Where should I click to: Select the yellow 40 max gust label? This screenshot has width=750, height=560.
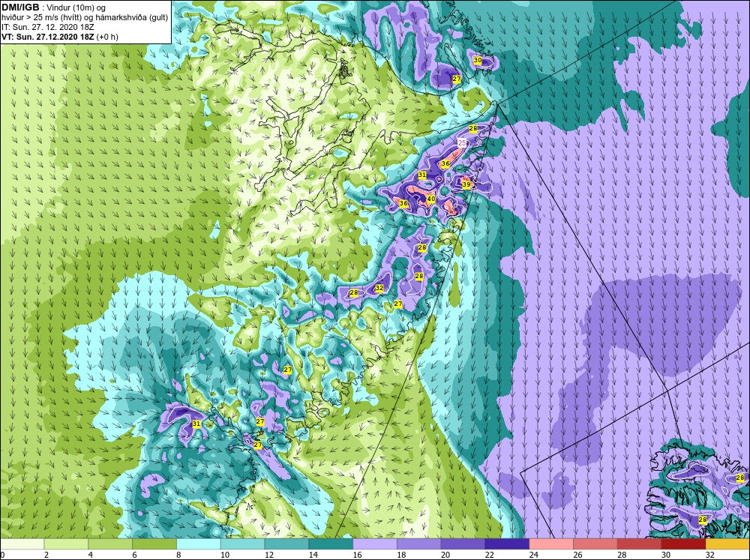431,199
